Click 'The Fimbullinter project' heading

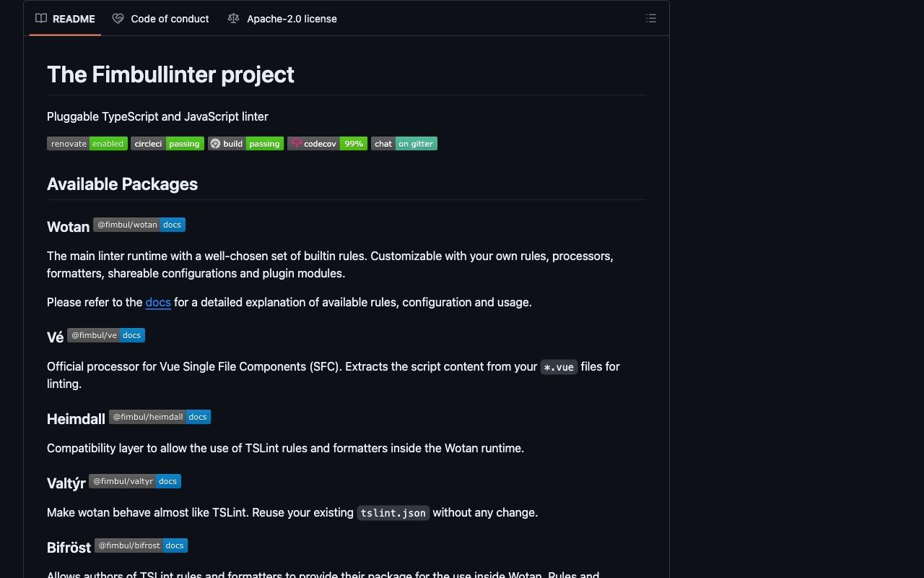point(170,74)
